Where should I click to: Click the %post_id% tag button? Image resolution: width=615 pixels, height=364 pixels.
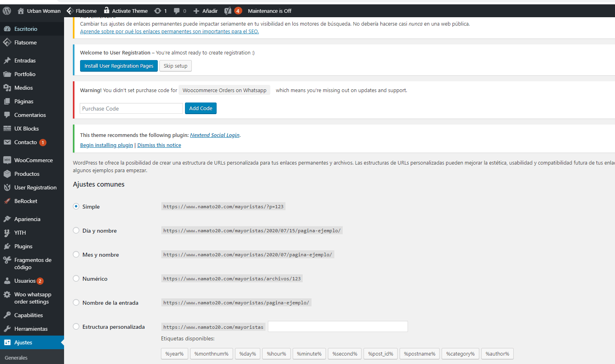pyautogui.click(x=380, y=354)
